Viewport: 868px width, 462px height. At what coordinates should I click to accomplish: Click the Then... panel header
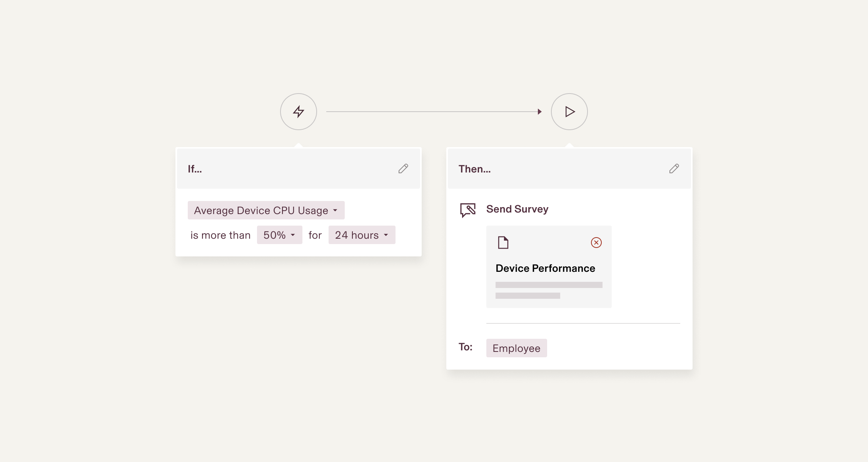pyautogui.click(x=474, y=169)
